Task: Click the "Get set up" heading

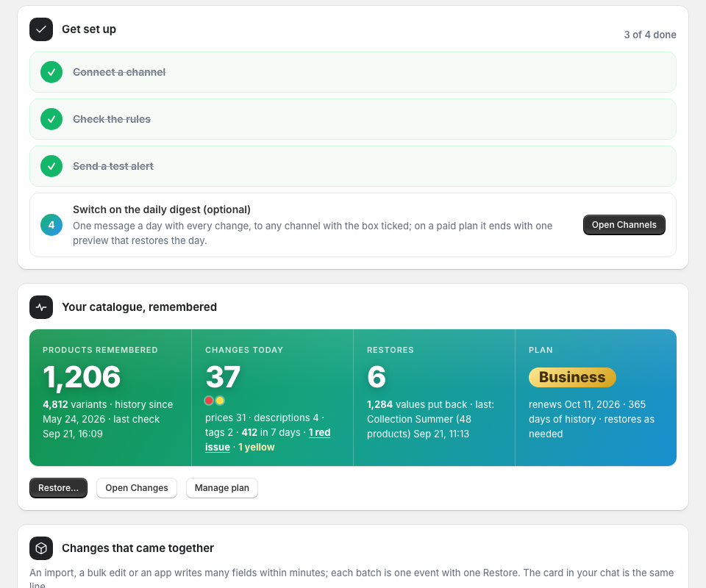Action: [x=89, y=29]
